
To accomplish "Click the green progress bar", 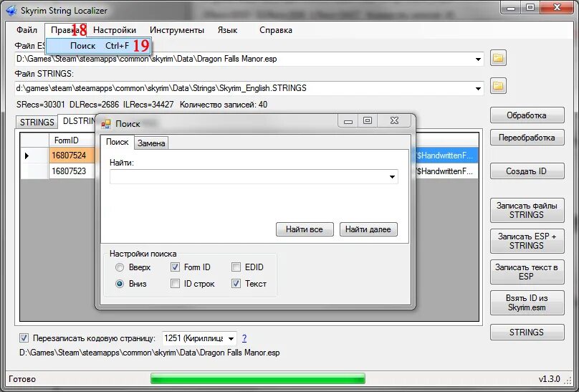I will (258, 378).
